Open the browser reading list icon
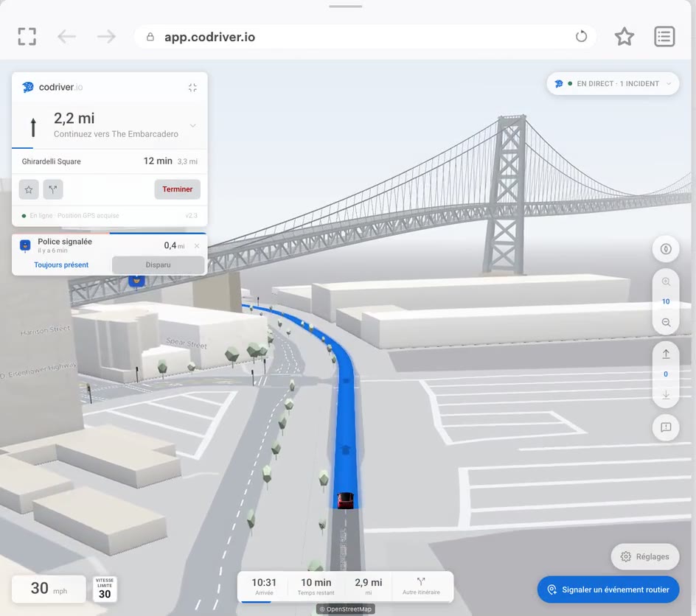This screenshot has width=696, height=616. coord(664,36)
